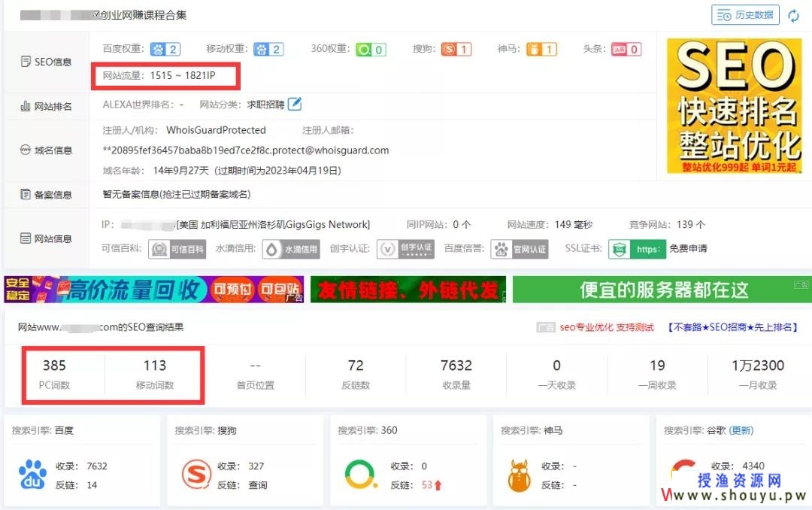812x510 pixels.
Task: Click the 搜狗 weight badge
Action: [x=456, y=50]
